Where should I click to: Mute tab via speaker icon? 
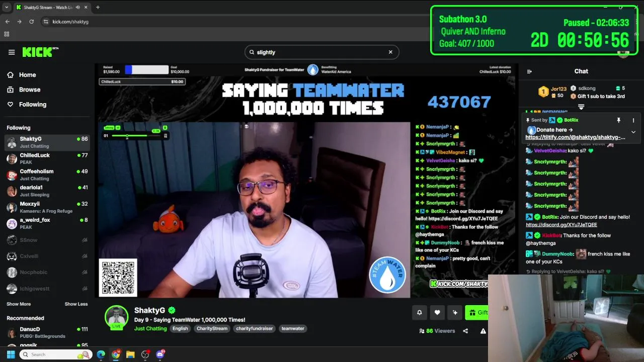point(77,8)
